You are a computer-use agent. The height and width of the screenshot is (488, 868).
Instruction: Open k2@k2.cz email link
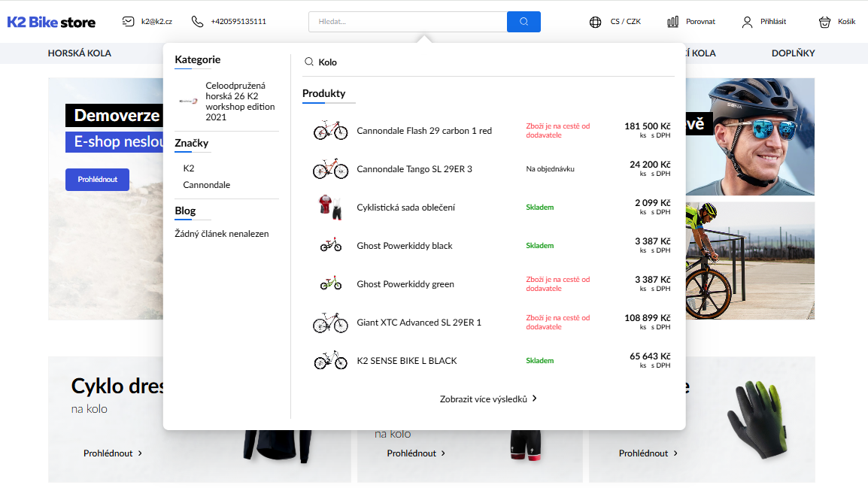(x=156, y=22)
